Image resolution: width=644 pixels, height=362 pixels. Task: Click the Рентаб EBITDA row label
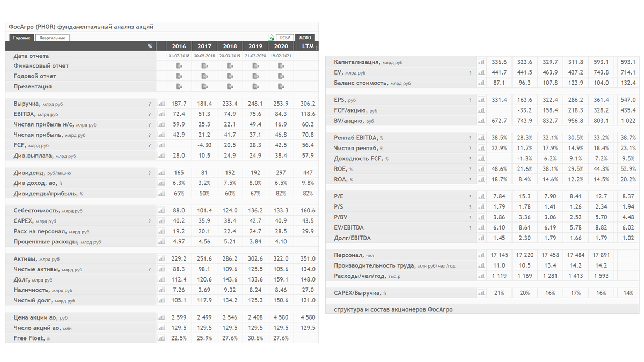tap(359, 138)
